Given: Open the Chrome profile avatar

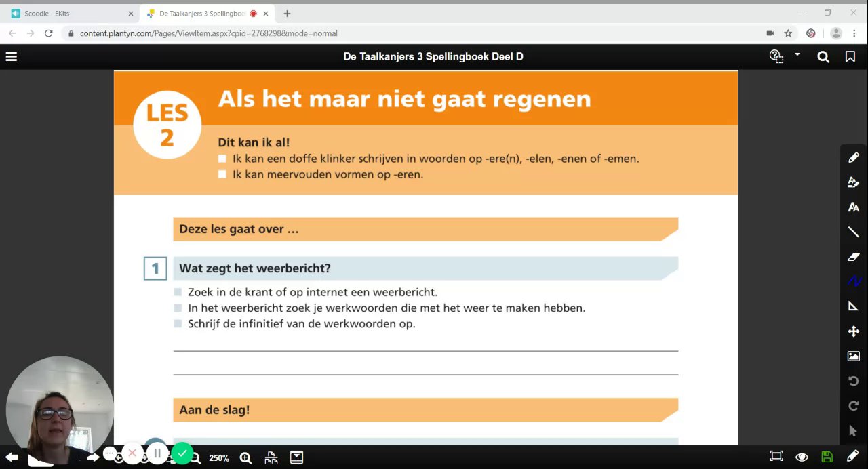Looking at the screenshot, I should 836,33.
